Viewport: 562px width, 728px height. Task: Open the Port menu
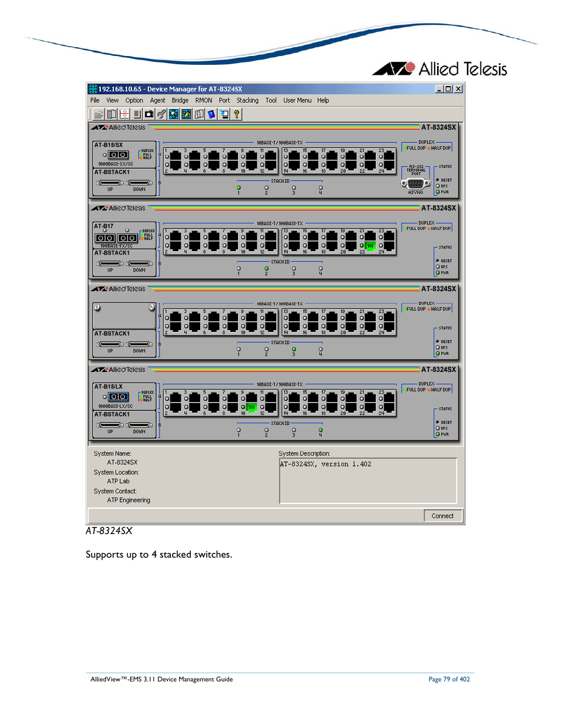[x=224, y=100]
